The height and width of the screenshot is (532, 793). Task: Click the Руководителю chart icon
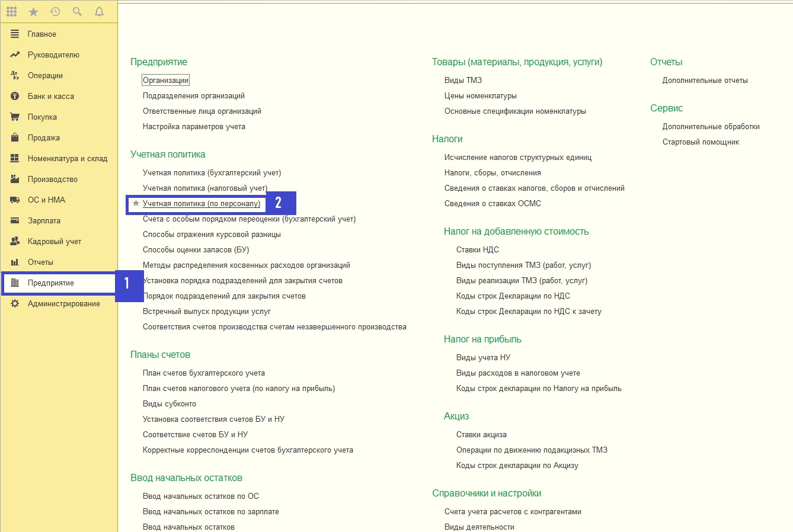[15, 55]
